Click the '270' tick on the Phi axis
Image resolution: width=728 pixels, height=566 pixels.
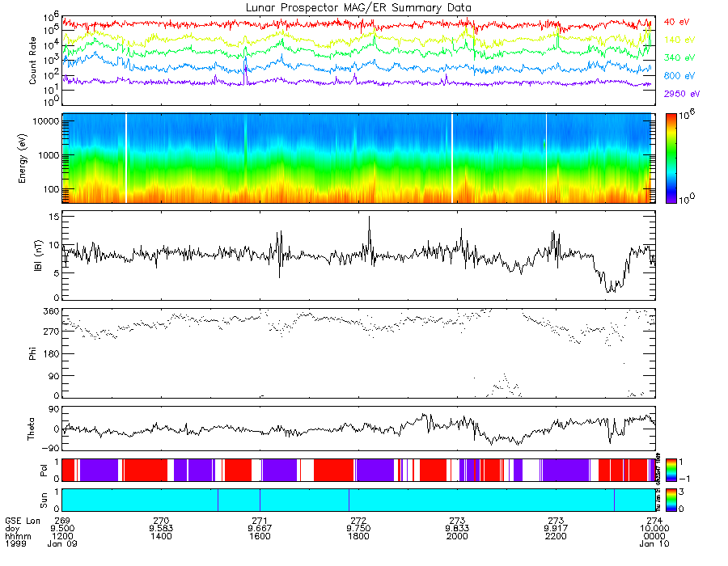point(51,332)
